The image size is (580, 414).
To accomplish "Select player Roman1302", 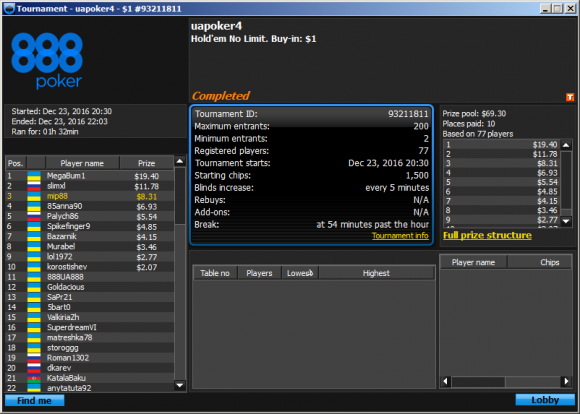I will (x=90, y=358).
